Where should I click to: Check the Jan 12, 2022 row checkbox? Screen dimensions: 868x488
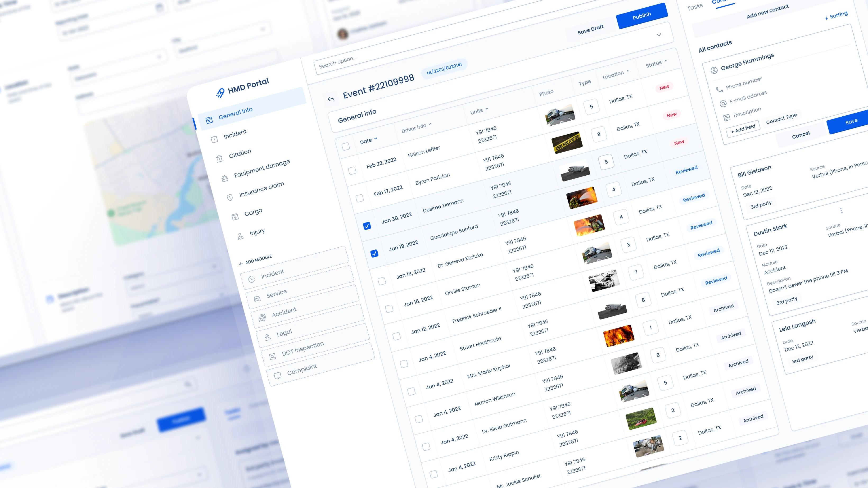point(397,336)
